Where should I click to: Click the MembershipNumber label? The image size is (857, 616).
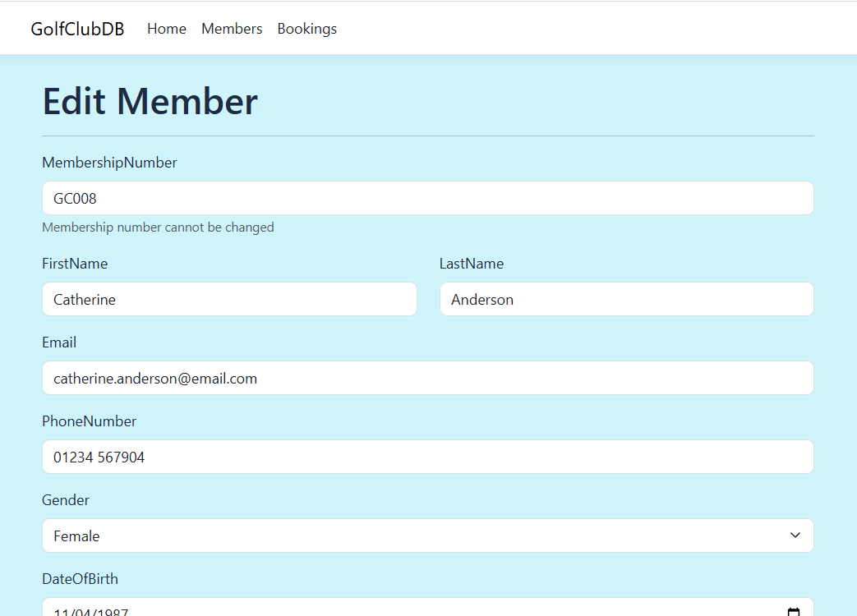[109, 163]
